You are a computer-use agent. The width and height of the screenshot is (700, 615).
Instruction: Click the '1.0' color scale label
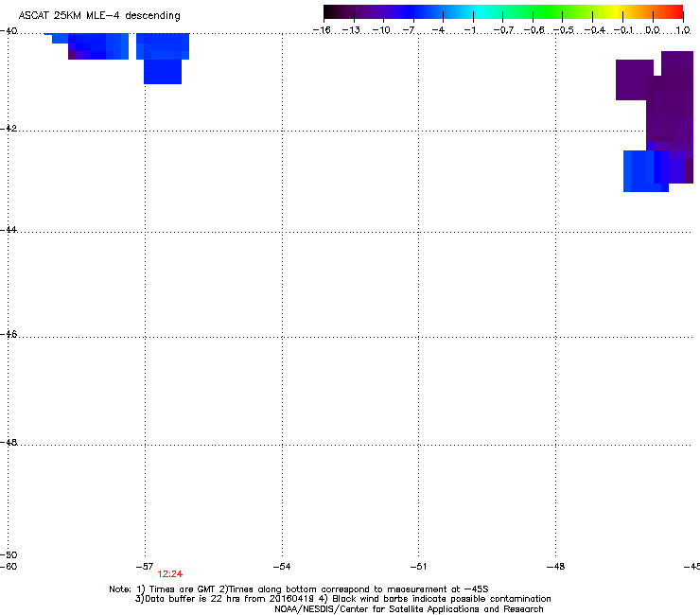coord(683,30)
